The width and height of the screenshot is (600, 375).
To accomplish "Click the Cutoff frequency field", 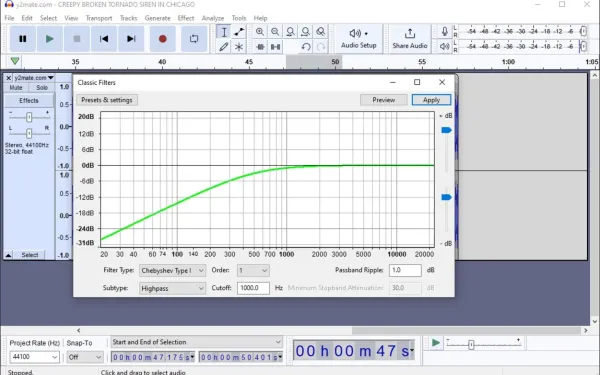I will 253,288.
